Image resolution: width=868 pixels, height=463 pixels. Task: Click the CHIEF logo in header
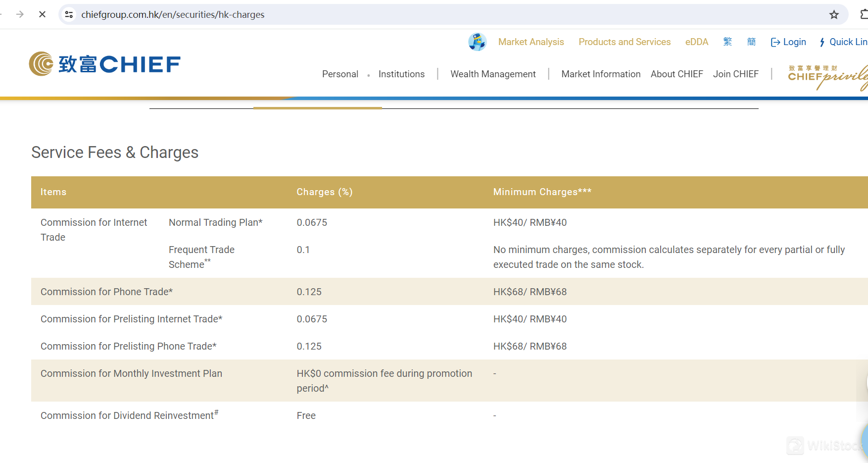105,64
